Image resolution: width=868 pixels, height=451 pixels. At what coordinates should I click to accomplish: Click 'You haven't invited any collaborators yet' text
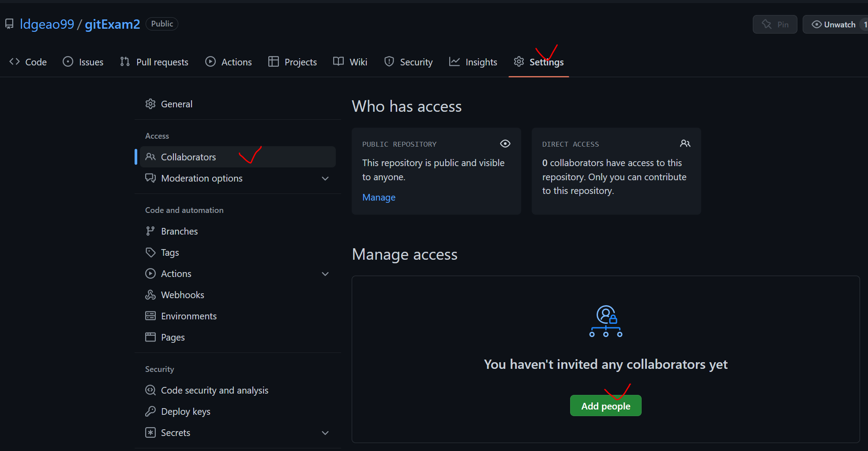click(x=605, y=364)
